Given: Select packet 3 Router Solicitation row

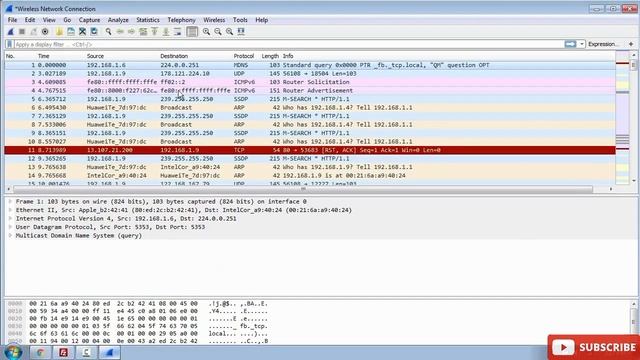Looking at the screenshot, I should coord(310,82).
